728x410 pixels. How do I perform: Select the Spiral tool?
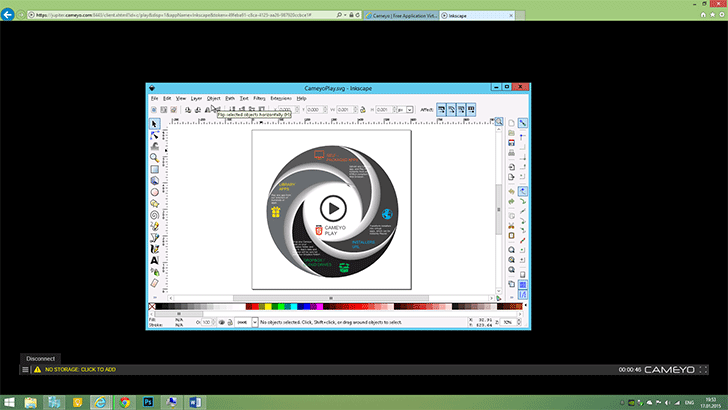click(155, 215)
